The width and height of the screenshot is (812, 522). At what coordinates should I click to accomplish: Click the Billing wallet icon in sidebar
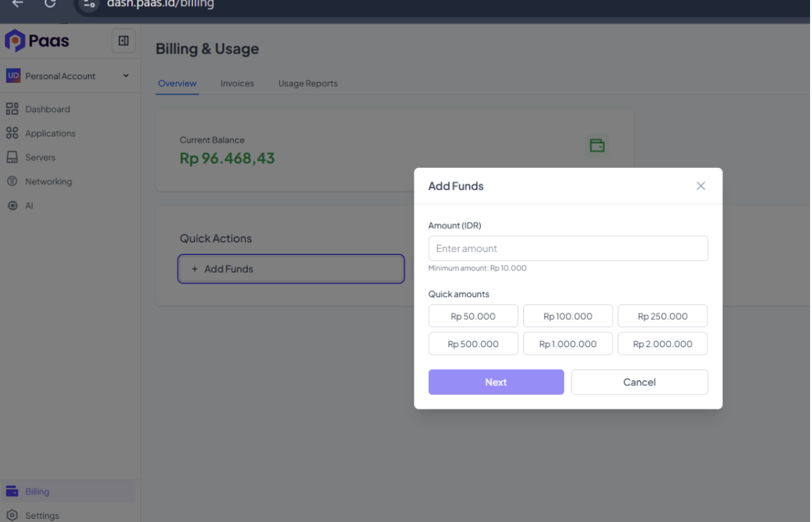point(12,492)
